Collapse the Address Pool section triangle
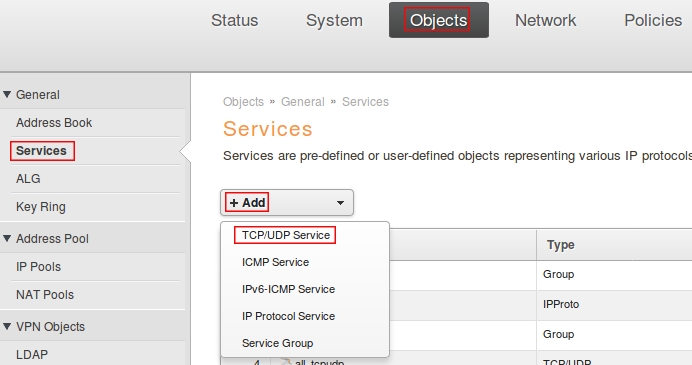692x365 pixels. (x=7, y=238)
